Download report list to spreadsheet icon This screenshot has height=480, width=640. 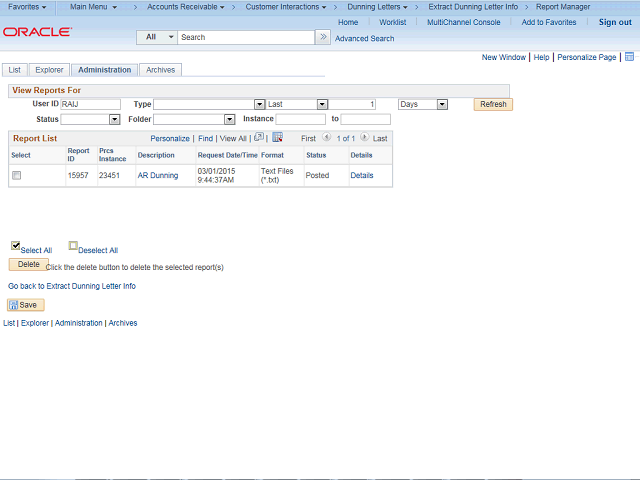tap(278, 137)
